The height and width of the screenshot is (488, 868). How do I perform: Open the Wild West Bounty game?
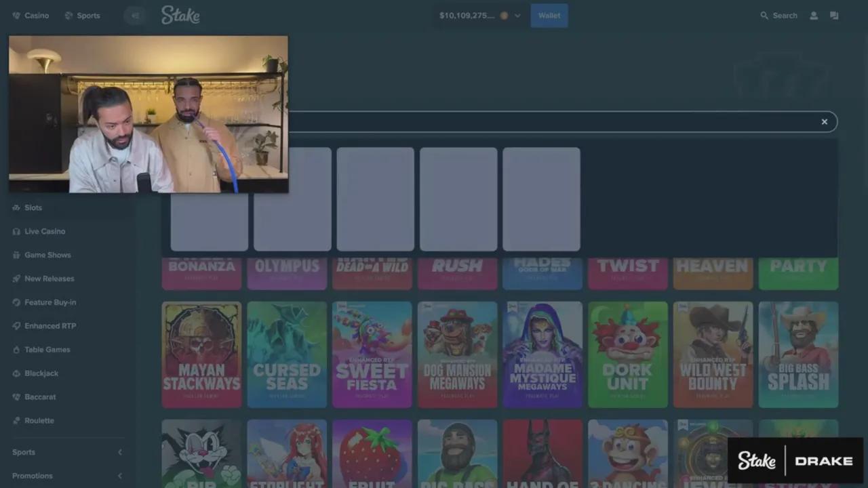[x=713, y=354]
